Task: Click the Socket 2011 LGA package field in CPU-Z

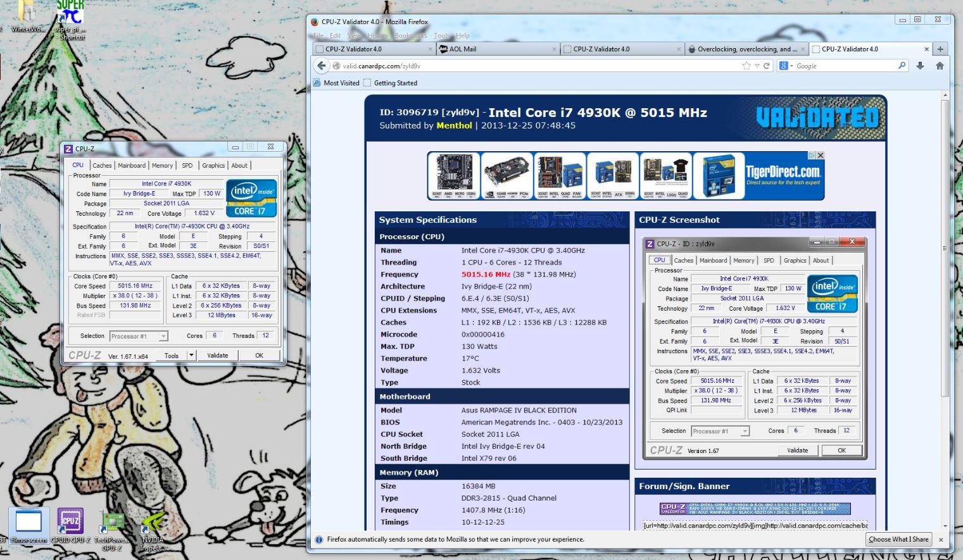Action: 167,203
